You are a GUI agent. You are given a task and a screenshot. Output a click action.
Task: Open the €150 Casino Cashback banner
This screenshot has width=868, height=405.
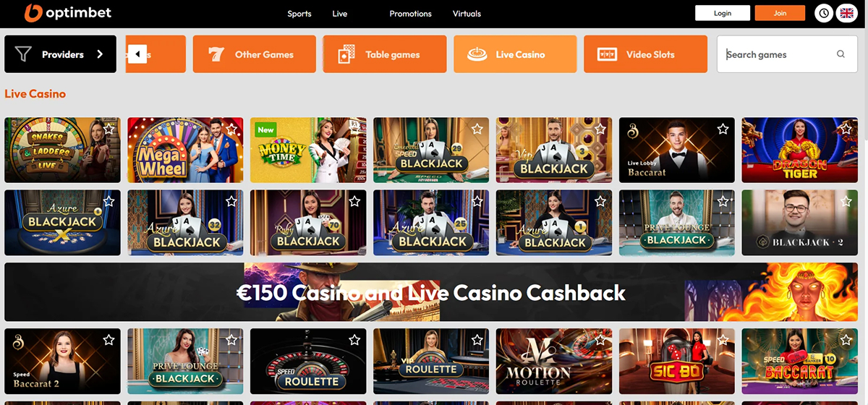tap(431, 292)
